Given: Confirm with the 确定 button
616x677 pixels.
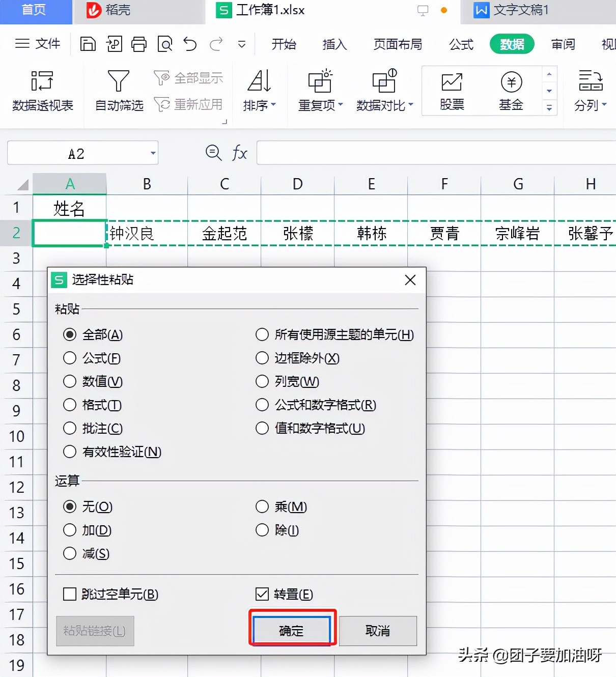Looking at the screenshot, I should [x=292, y=631].
